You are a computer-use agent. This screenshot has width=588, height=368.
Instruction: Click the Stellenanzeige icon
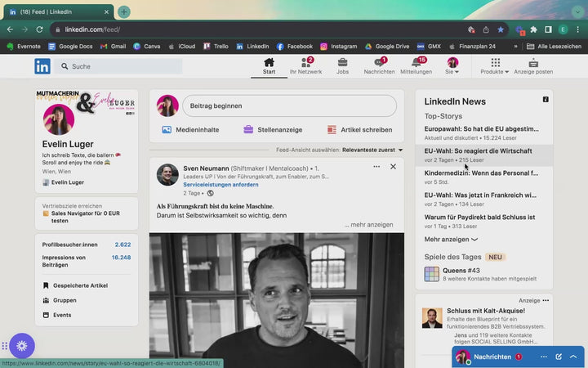(248, 129)
